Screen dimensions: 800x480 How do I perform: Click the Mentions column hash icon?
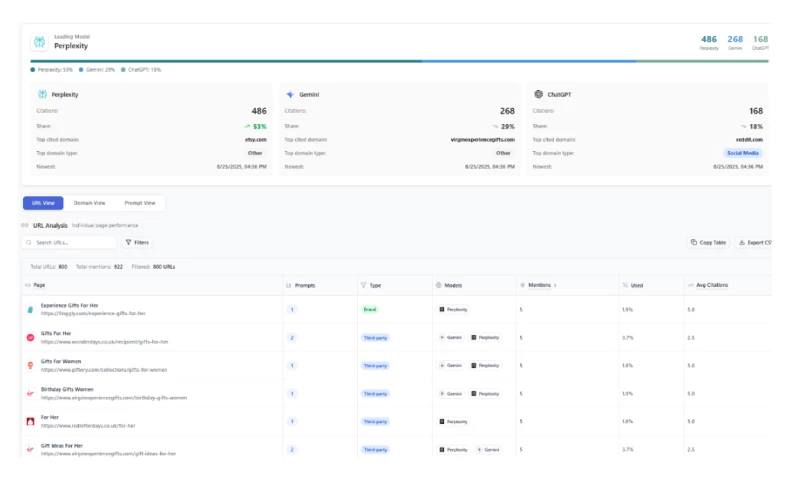click(522, 286)
